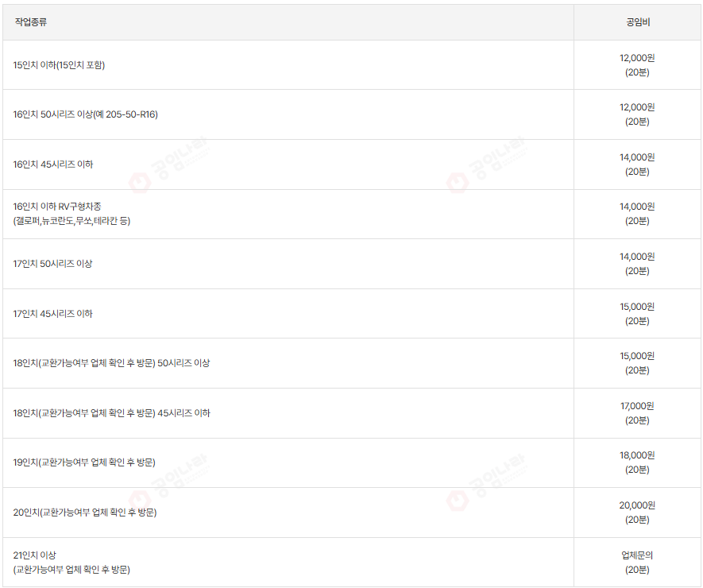The image size is (703, 588).
Task: Select the 15인치 이하(15인치 포함) row label
Action: [x=59, y=65]
